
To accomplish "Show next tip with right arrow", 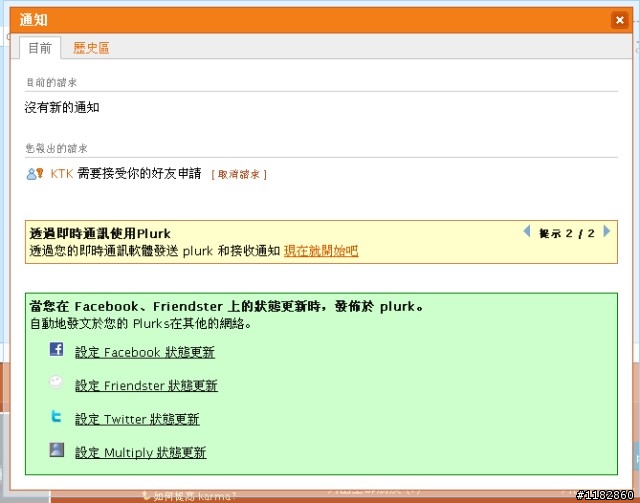I will point(607,231).
